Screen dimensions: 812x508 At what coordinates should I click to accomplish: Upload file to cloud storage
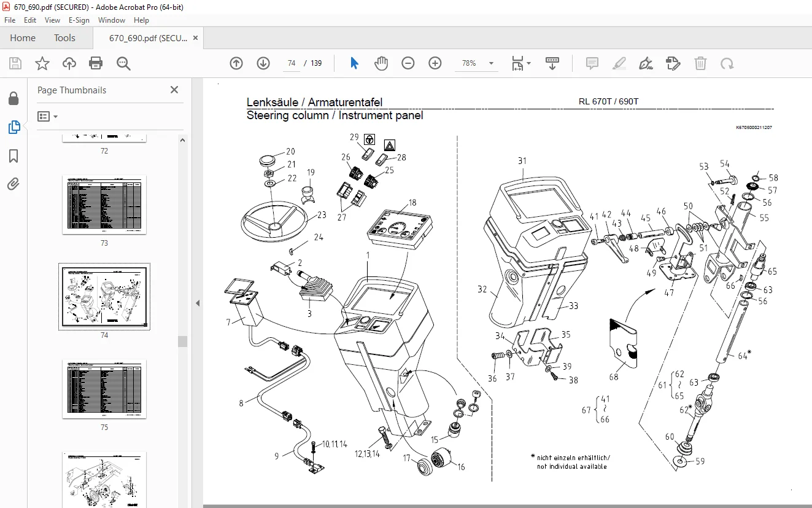pyautogui.click(x=69, y=63)
